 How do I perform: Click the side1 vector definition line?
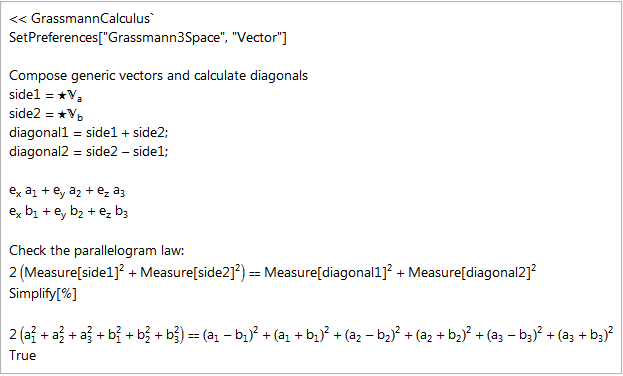pyautogui.click(x=46, y=95)
